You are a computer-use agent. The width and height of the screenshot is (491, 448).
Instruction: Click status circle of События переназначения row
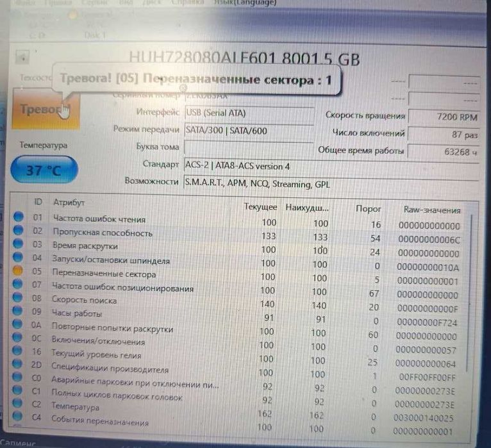[x=17, y=416]
